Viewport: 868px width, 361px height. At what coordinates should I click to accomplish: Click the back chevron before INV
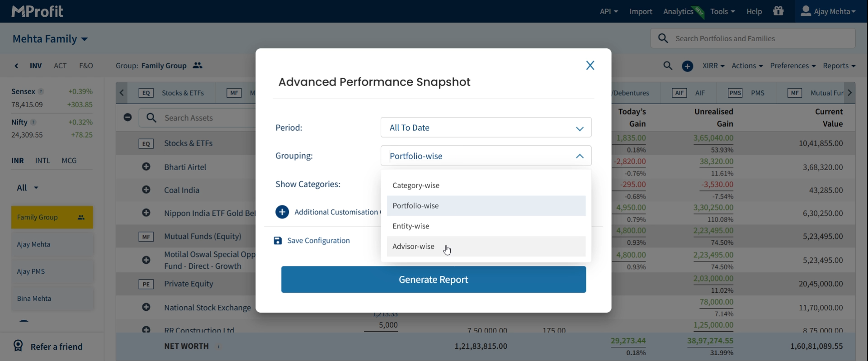16,66
